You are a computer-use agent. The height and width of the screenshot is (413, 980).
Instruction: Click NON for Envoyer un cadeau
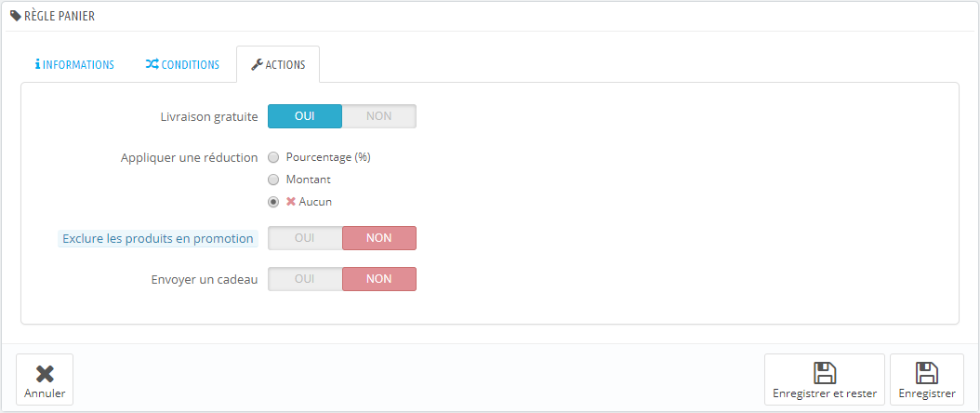click(378, 279)
